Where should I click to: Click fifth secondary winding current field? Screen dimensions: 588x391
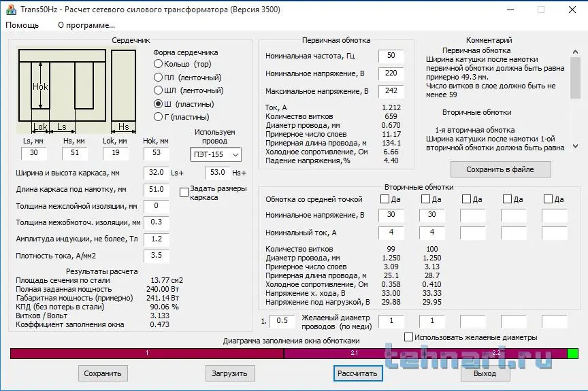tap(555, 233)
